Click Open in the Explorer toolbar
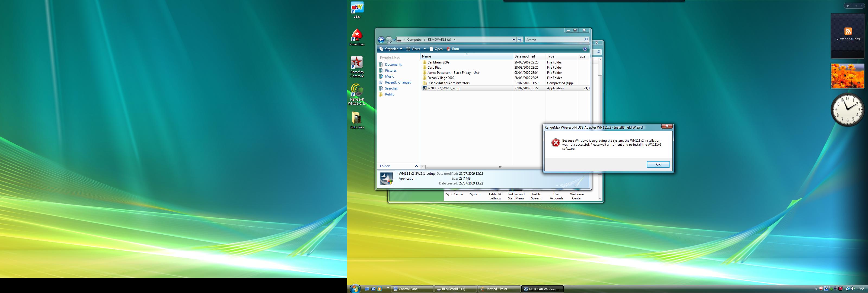The height and width of the screenshot is (293, 868). pyautogui.click(x=436, y=49)
